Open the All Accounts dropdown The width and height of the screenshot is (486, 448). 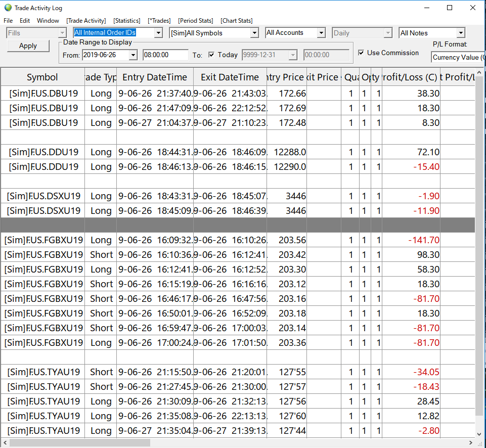[321, 33]
